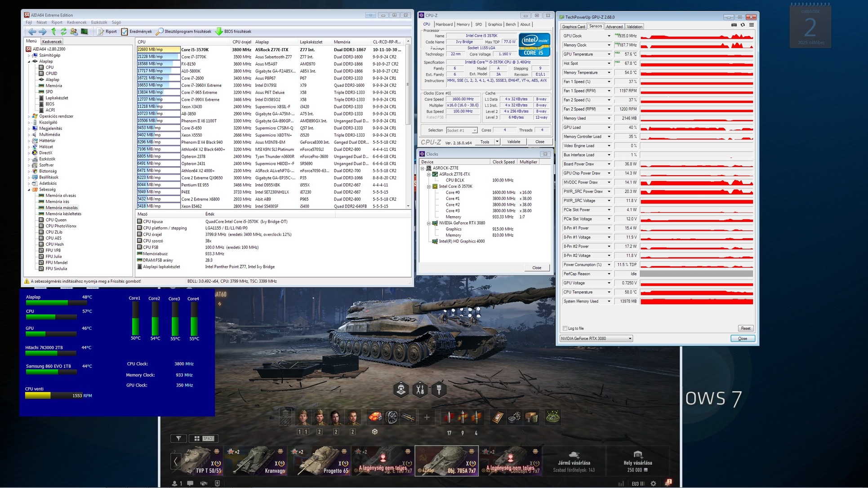Screen dimensions: 868x488
Task: Take a GPU-Z screenshot with camera icon
Action: click(734, 25)
